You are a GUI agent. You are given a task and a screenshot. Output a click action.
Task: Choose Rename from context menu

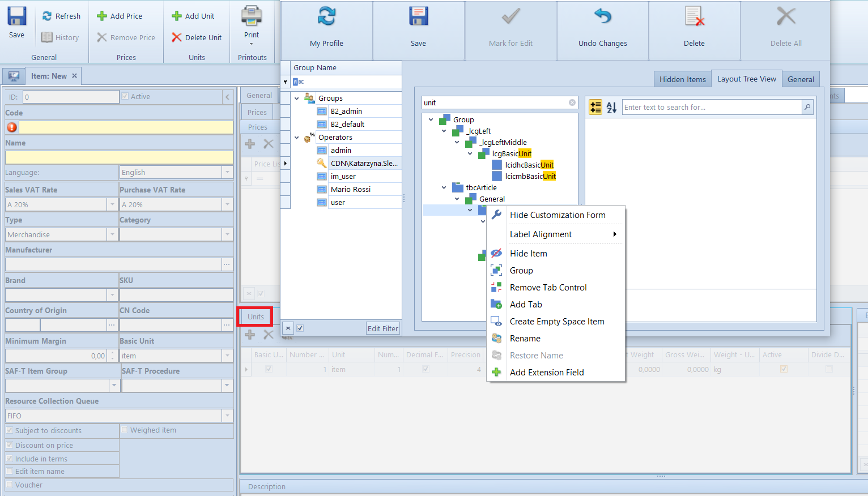556,339
